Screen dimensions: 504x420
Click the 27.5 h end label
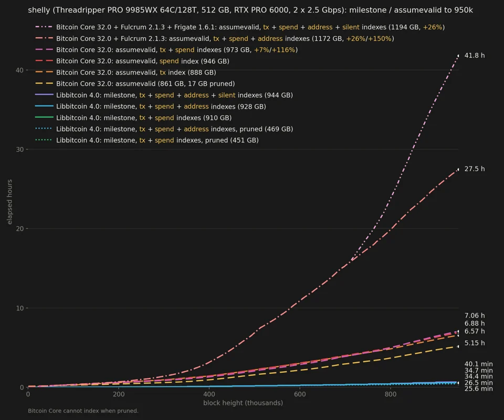[475, 169]
